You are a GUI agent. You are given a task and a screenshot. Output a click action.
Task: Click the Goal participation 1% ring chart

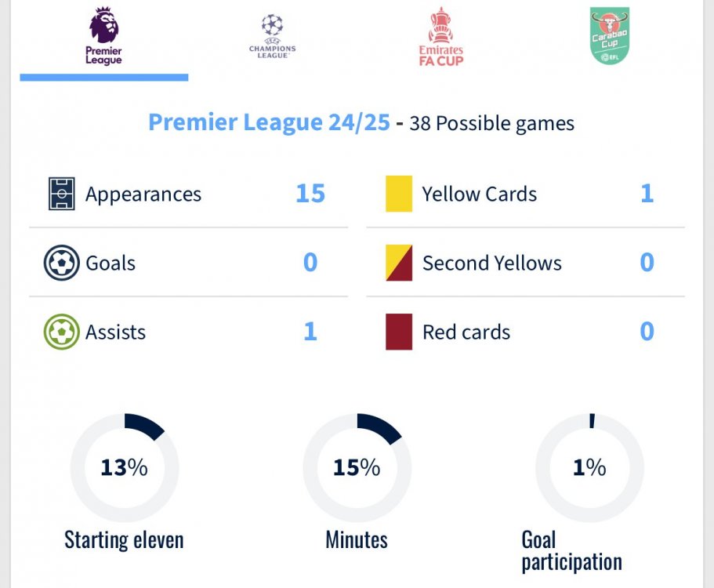589,468
